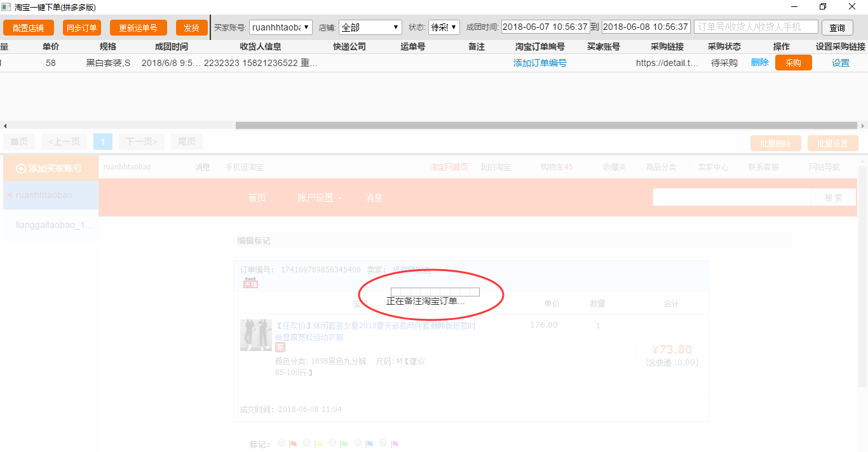Click the 添加订单编号 link
This screenshot has height=452, width=868.
coord(540,63)
